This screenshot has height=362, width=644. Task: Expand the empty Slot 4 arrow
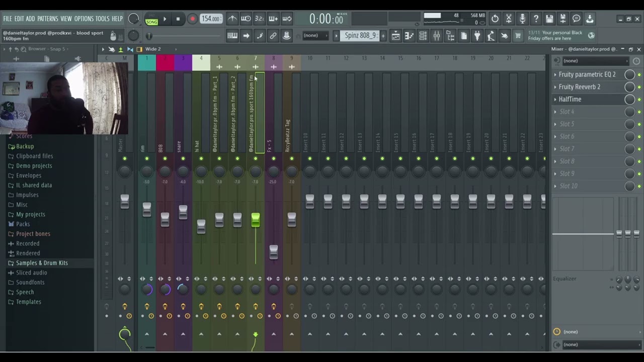pyautogui.click(x=555, y=112)
